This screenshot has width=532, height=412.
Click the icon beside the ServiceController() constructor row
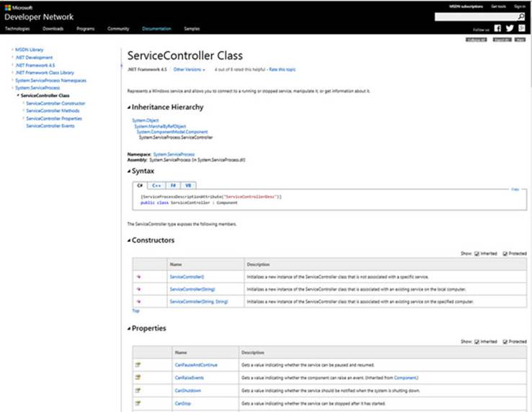[x=138, y=277]
